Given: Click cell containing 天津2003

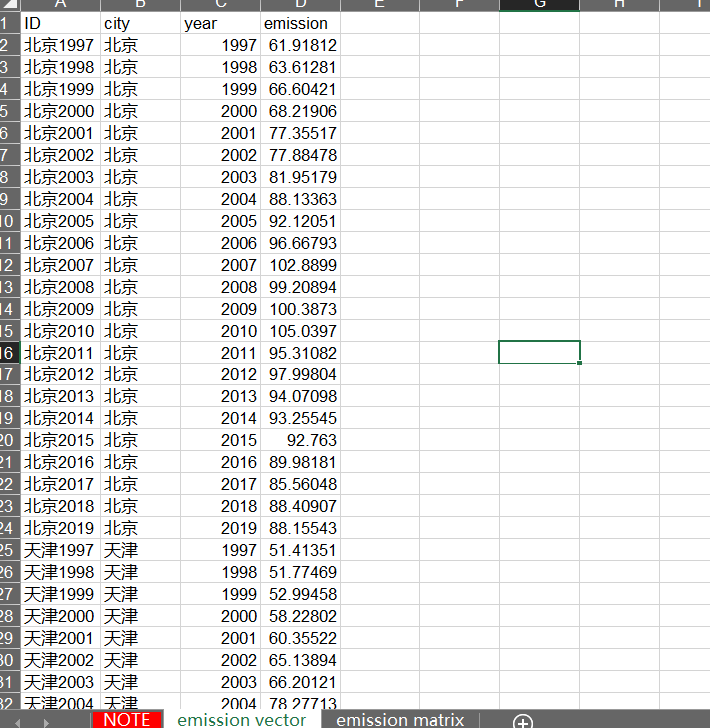Looking at the screenshot, I should (60, 682).
